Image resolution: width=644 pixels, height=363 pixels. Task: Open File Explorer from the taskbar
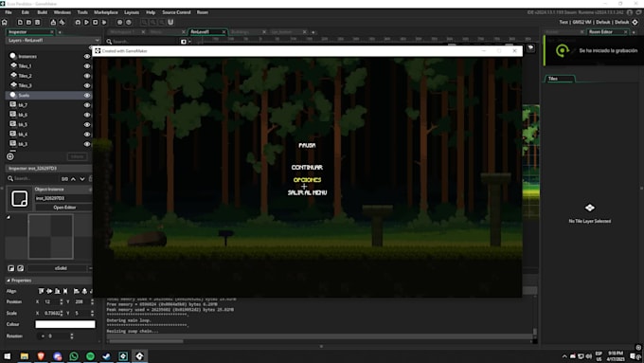[x=25, y=356]
